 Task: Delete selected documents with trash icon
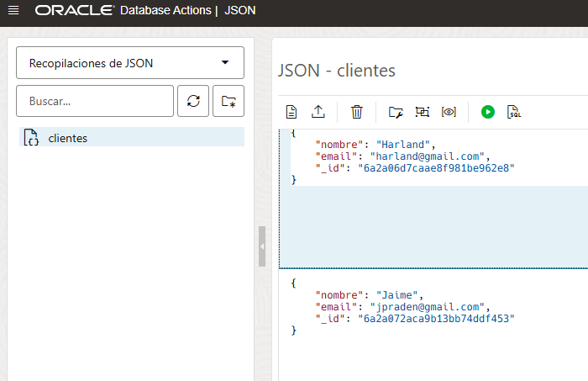pos(357,112)
